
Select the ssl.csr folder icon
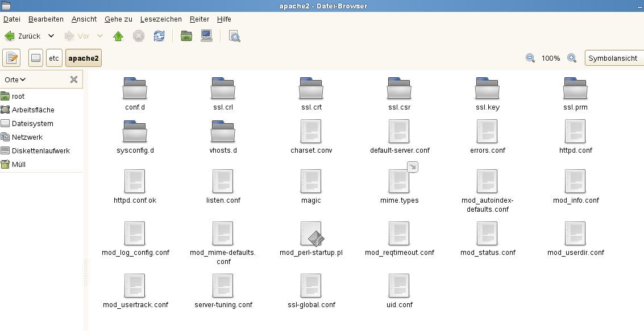399,88
